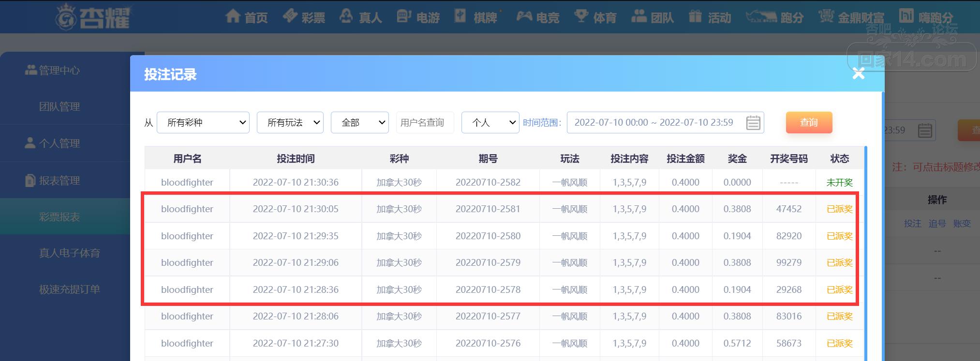Image resolution: width=980 pixels, height=361 pixels.
Task: Click the 未开奖 status cell
Action: coord(840,182)
